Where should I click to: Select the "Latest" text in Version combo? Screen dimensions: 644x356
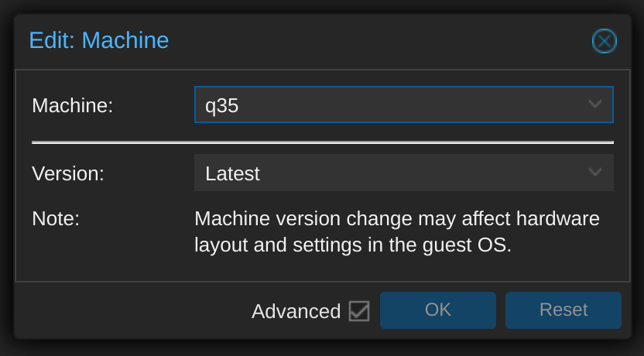click(x=232, y=173)
